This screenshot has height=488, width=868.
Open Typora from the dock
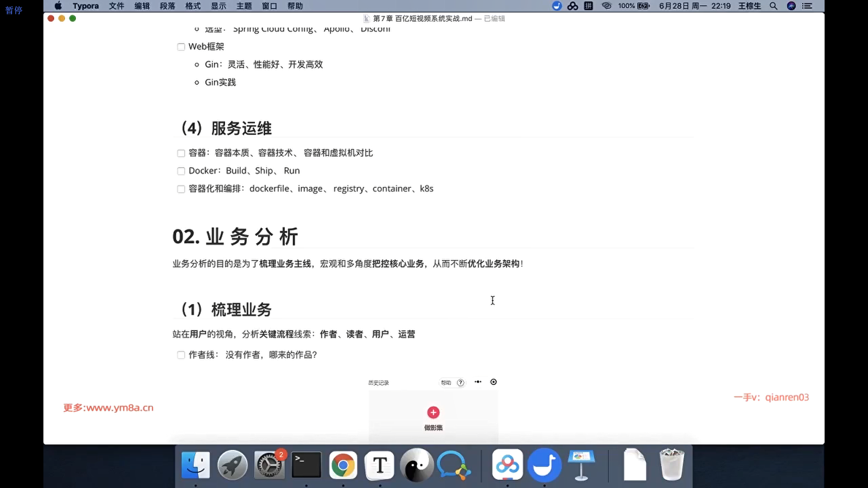point(380,465)
